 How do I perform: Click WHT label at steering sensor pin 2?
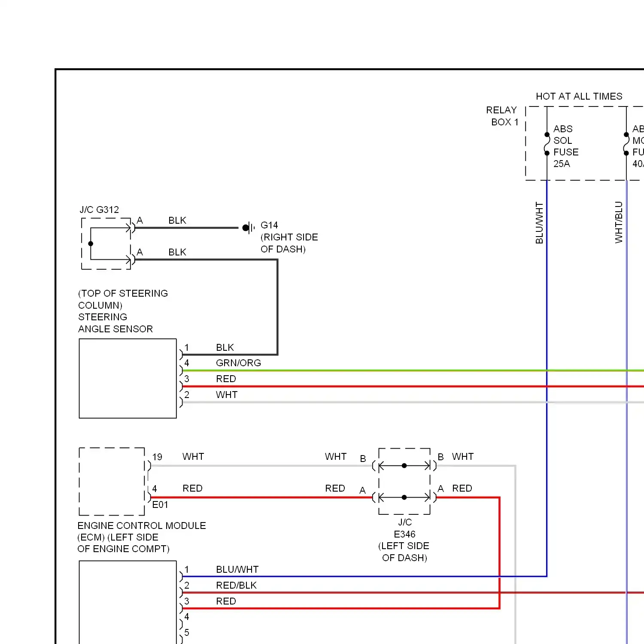(x=227, y=395)
